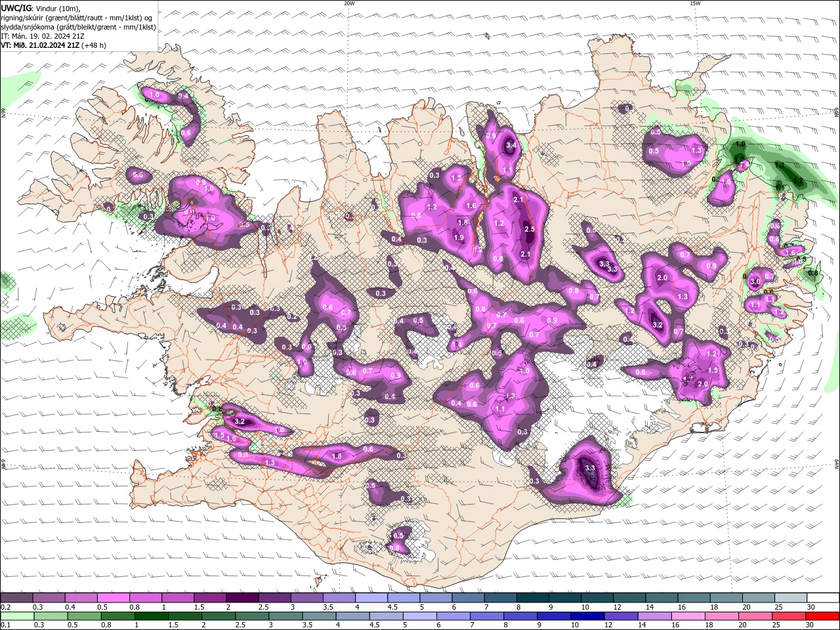Click the 'VT: Mið. 21.02.2024 21Z' valid time
840x630 pixels.
(40, 45)
